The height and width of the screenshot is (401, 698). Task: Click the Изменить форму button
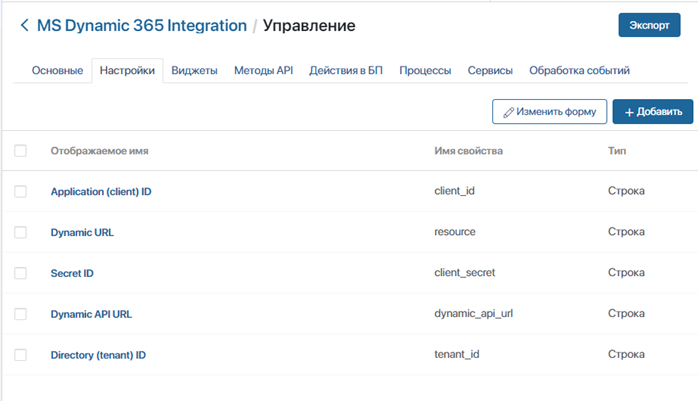(x=549, y=111)
